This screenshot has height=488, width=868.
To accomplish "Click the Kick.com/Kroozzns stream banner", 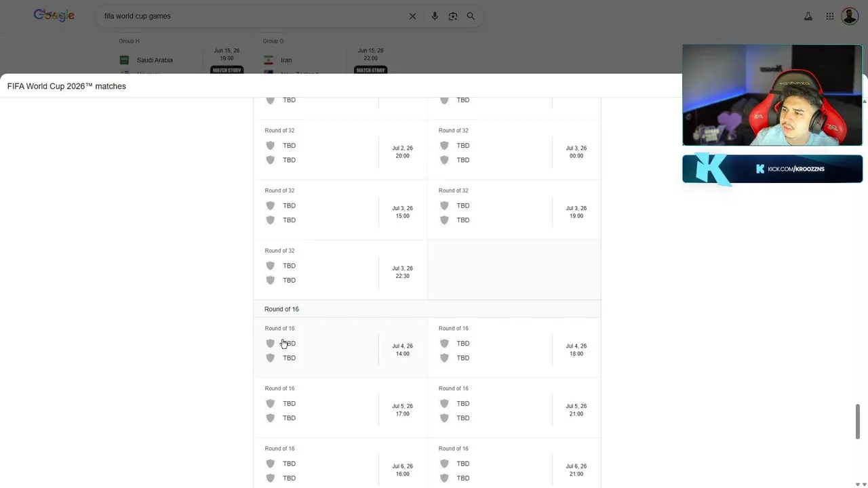I will 772,169.
